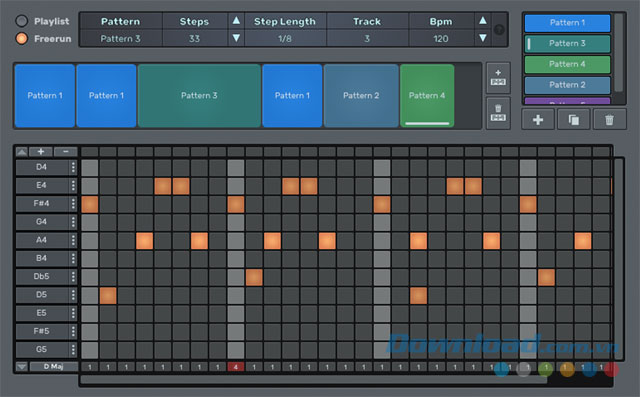Open options menu for B4 row
The width and height of the screenshot is (640, 397).
[73, 258]
